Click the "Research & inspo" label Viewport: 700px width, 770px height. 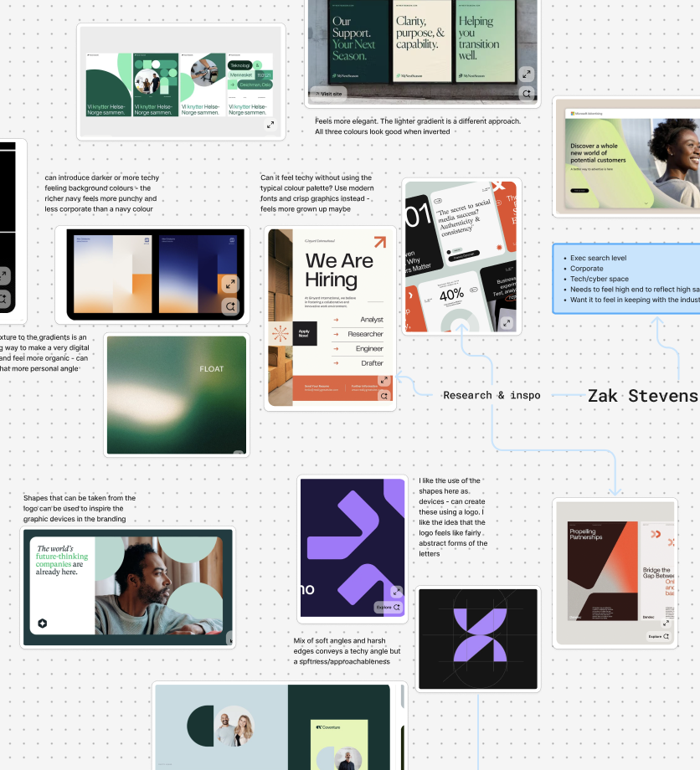492,394
